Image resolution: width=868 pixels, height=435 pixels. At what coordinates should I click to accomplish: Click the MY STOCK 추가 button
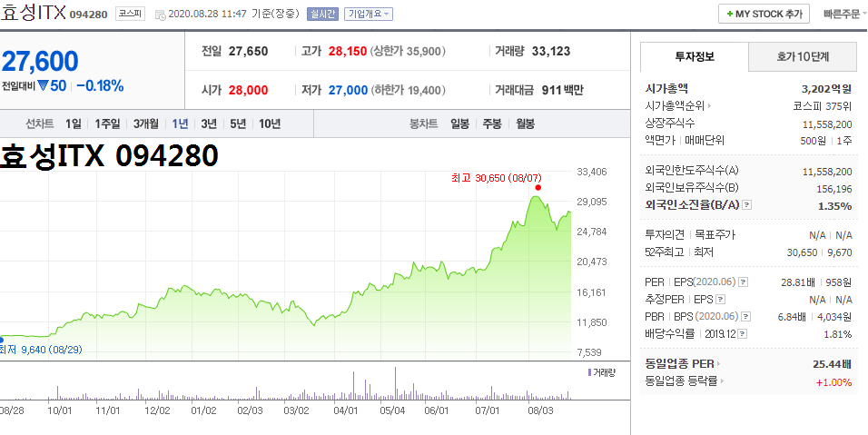pyautogui.click(x=764, y=14)
